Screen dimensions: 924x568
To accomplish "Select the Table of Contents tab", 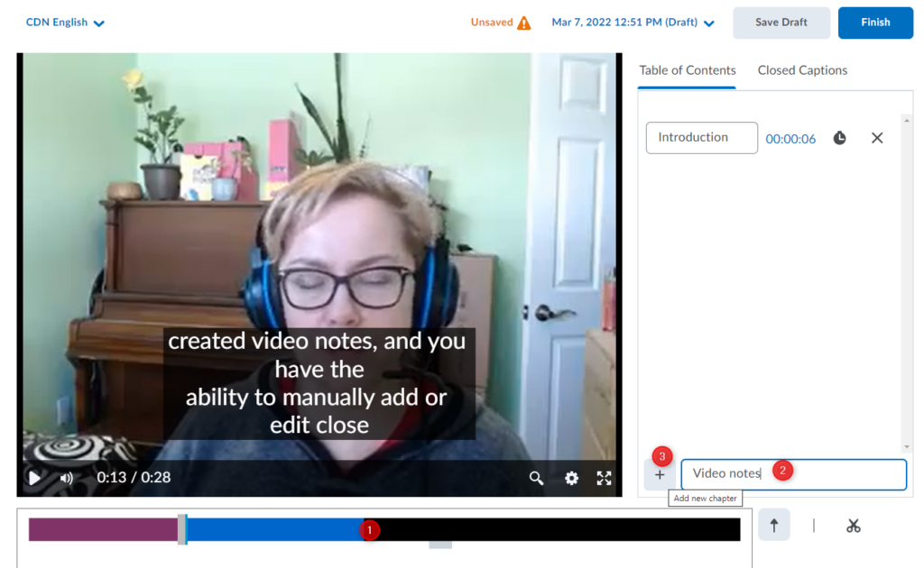I will click(687, 70).
